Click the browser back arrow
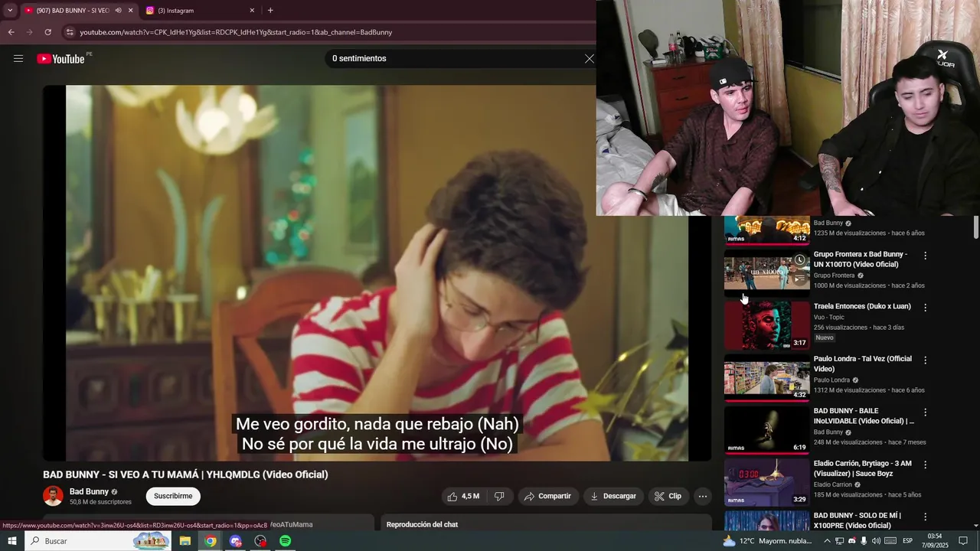Image resolution: width=980 pixels, height=551 pixels. point(11,32)
